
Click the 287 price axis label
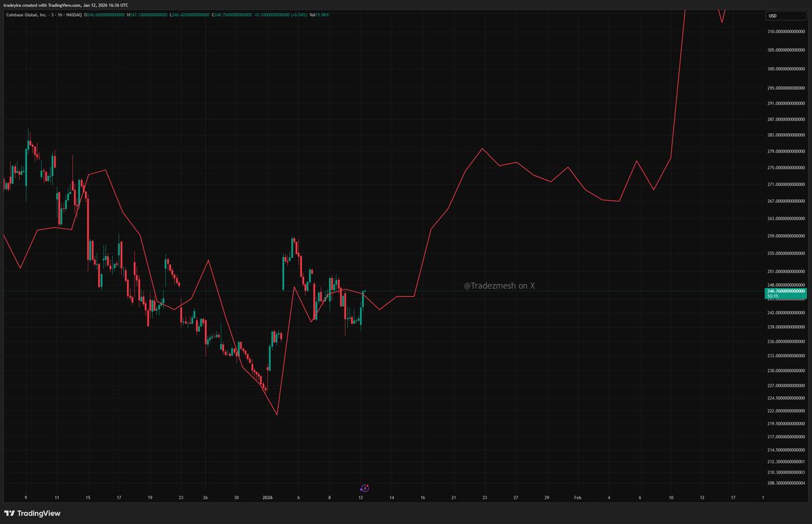click(786, 119)
